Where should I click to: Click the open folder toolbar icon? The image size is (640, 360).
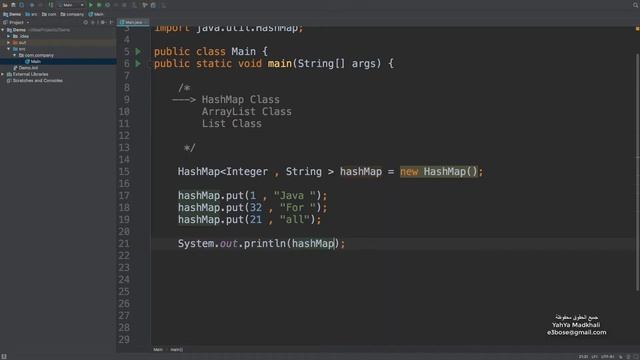coord(5,5)
